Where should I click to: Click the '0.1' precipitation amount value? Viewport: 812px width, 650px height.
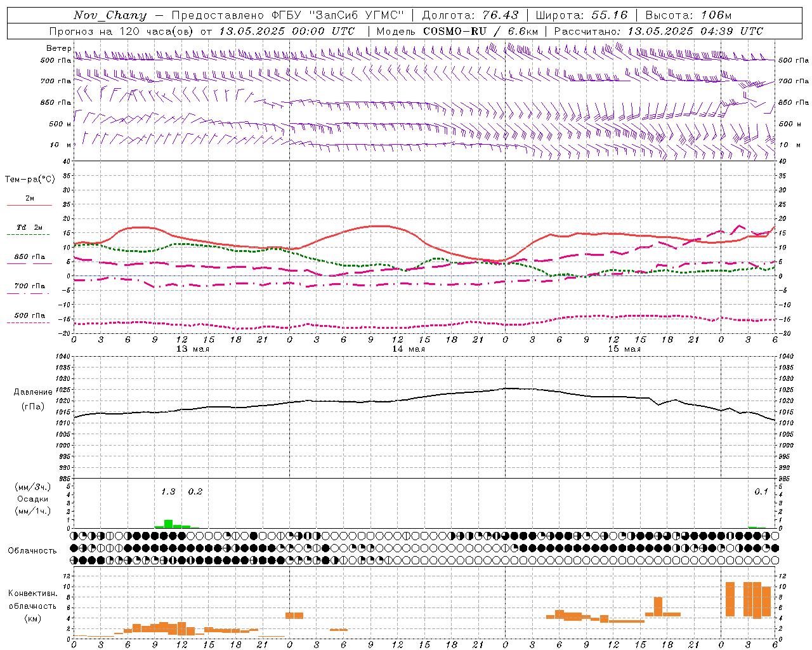[761, 491]
